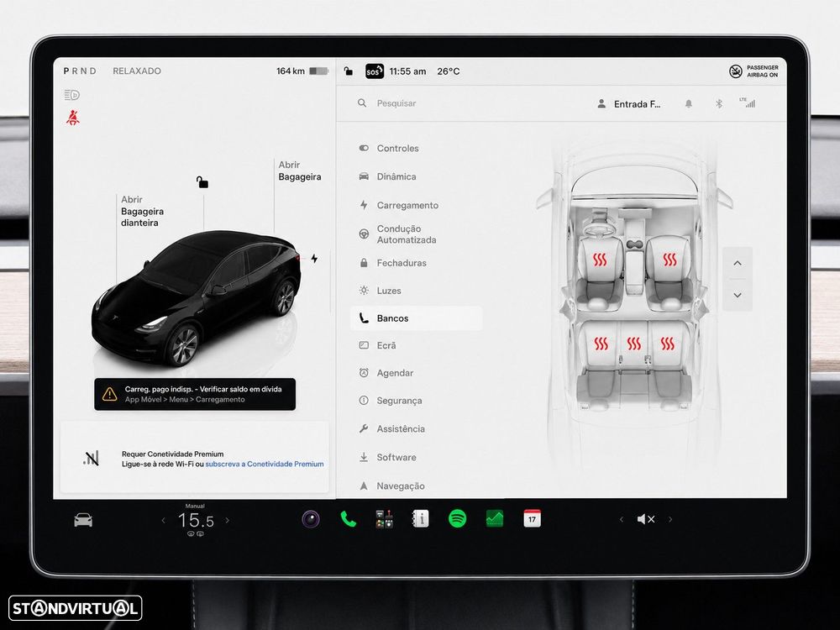The height and width of the screenshot is (630, 840).
Task: Decrease volume with left chevron
Action: [x=622, y=519]
